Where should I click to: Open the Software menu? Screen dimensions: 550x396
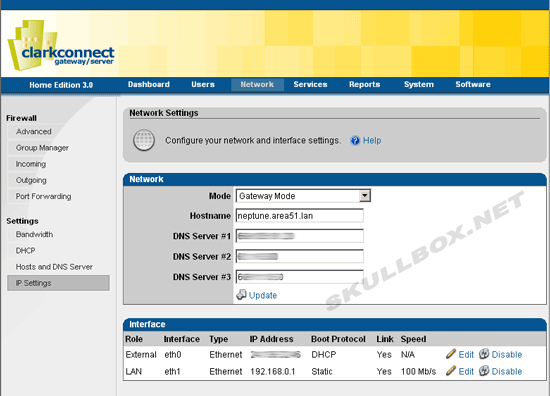click(x=473, y=85)
